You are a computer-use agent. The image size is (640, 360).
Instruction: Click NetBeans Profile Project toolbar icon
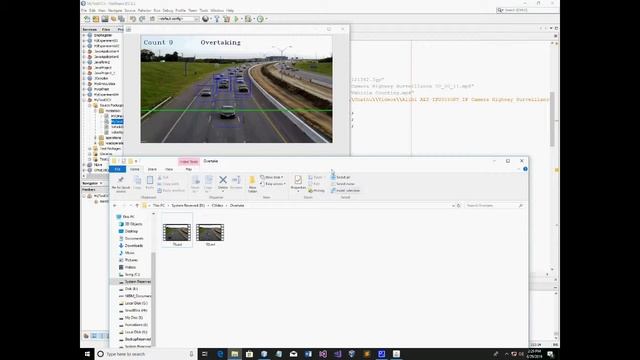point(260,19)
